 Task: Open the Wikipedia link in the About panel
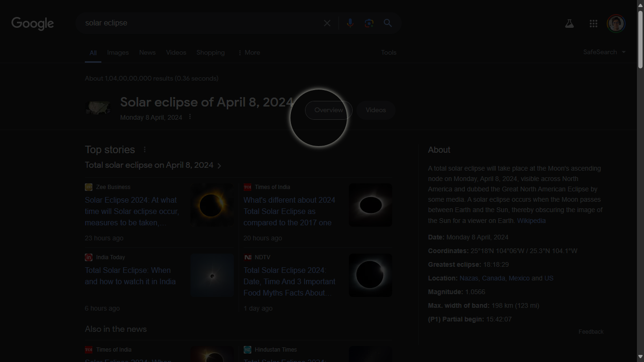click(x=531, y=220)
